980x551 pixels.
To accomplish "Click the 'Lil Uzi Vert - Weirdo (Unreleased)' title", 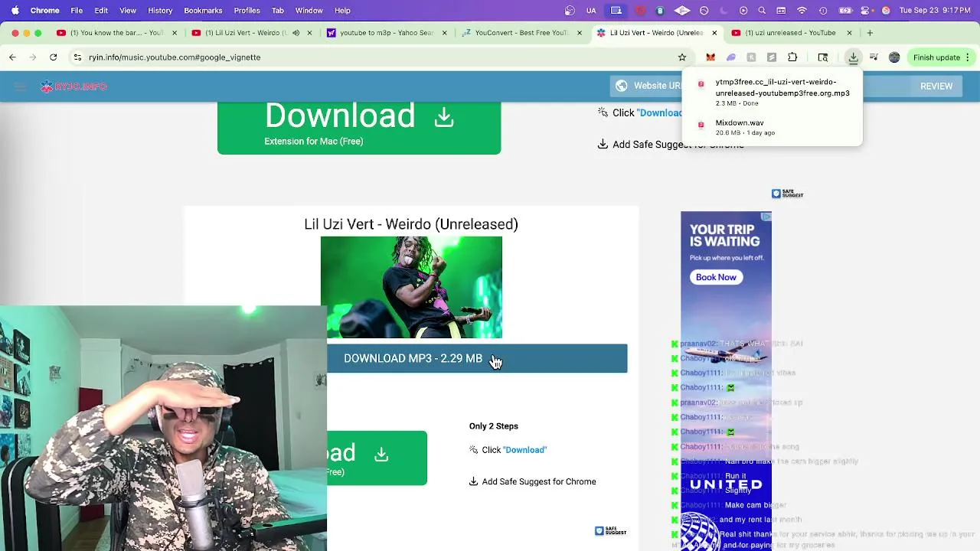I will coord(411,224).
